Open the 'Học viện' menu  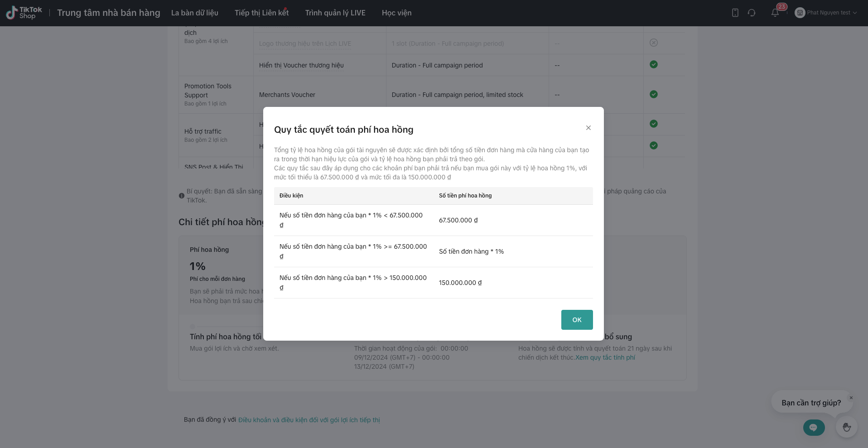coord(396,13)
